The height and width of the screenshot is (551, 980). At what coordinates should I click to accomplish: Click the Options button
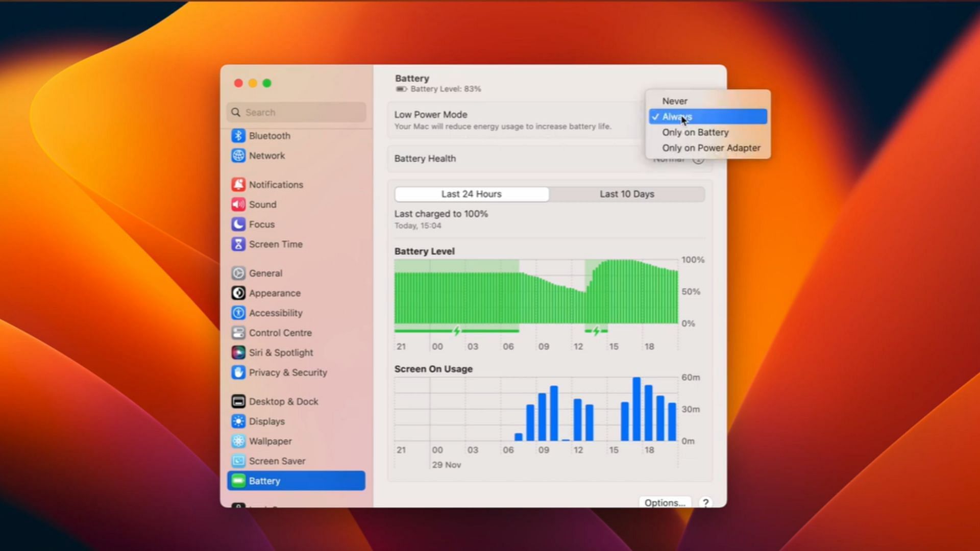664,503
